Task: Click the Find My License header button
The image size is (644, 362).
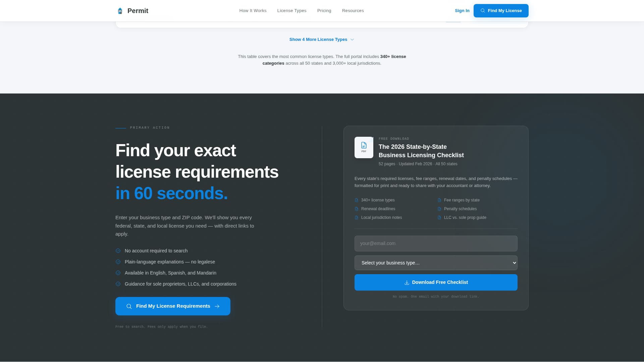Action: [x=501, y=11]
